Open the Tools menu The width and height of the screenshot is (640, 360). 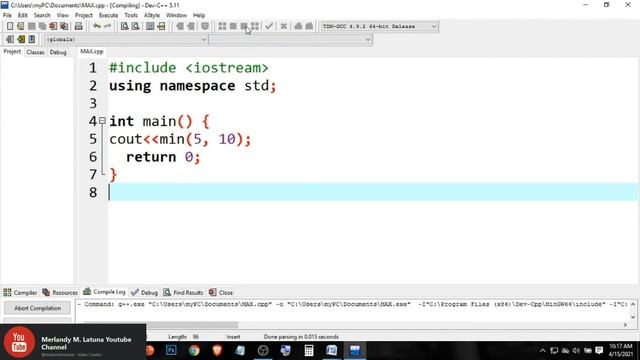click(x=131, y=15)
